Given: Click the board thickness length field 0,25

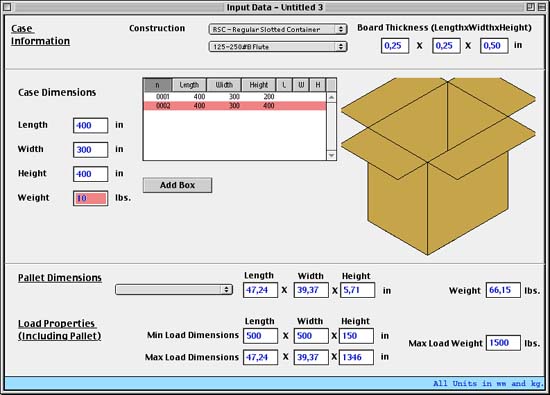Looking at the screenshot, I should pos(395,46).
